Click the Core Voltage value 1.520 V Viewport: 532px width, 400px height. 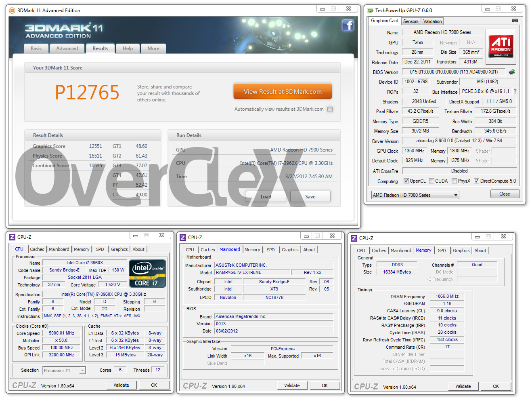coord(113,284)
